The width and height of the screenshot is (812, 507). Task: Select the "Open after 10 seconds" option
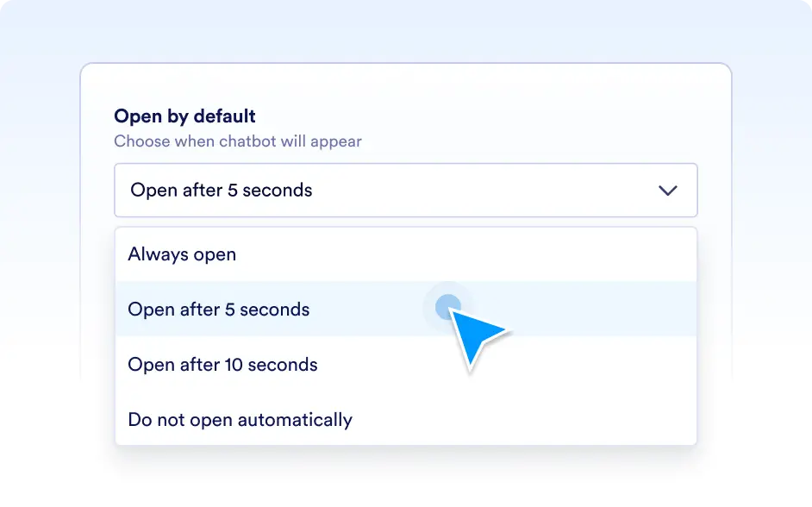405,364
